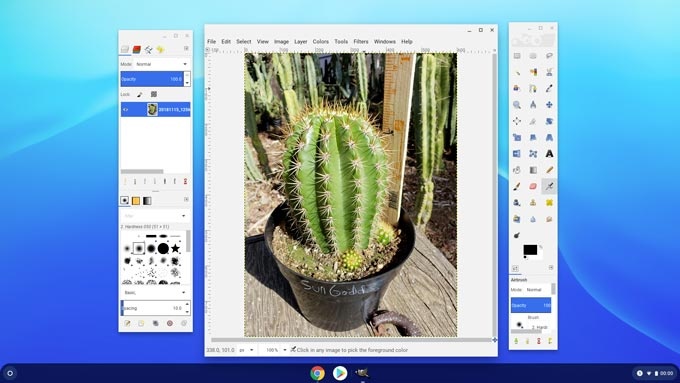Open the brushes dock tab configuration menu
The image size is (680, 383).
(x=186, y=200)
